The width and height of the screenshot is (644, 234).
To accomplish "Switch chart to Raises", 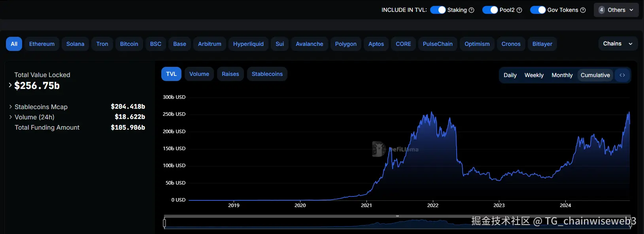I will [x=230, y=74].
